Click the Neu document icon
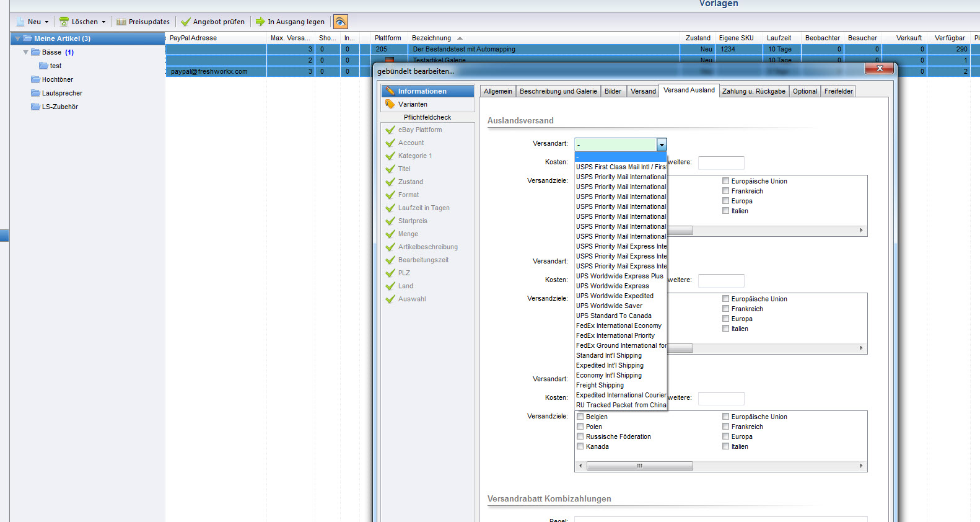 point(20,22)
